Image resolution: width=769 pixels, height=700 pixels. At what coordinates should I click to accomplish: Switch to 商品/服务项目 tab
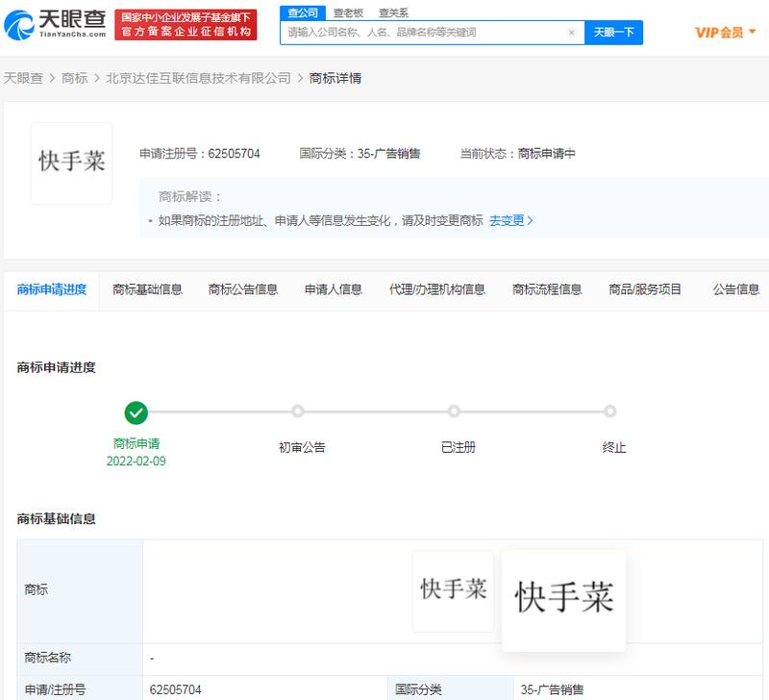click(x=645, y=290)
